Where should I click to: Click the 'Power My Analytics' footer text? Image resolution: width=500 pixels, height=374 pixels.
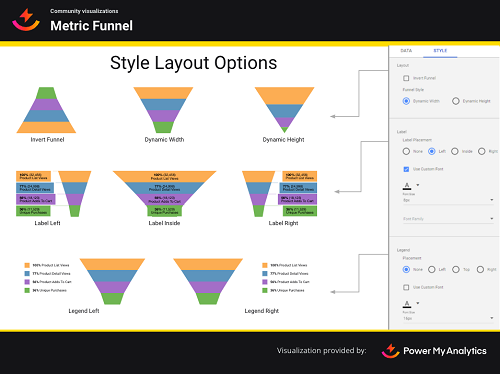tap(445, 351)
